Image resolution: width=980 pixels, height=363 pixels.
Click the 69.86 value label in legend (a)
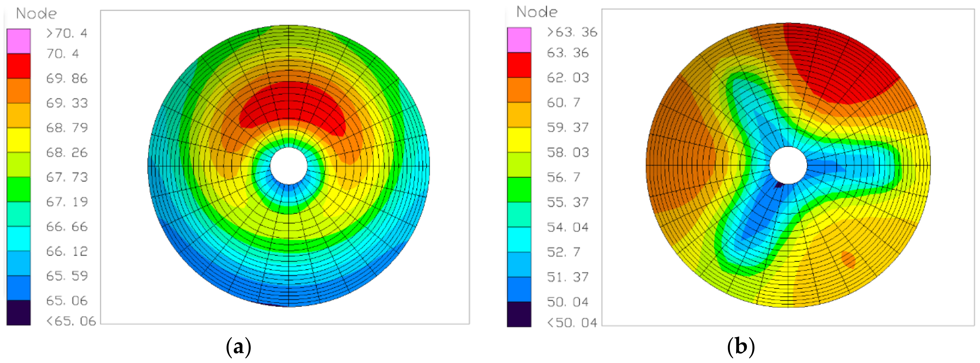[67, 78]
